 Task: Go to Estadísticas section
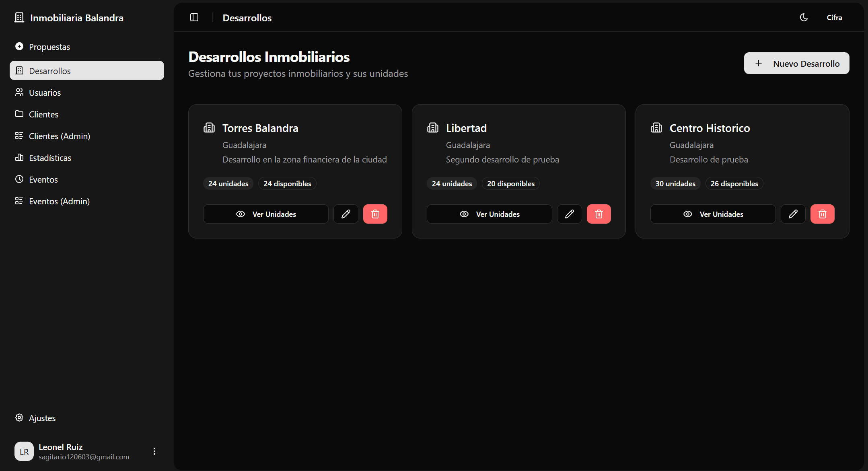[x=50, y=158]
